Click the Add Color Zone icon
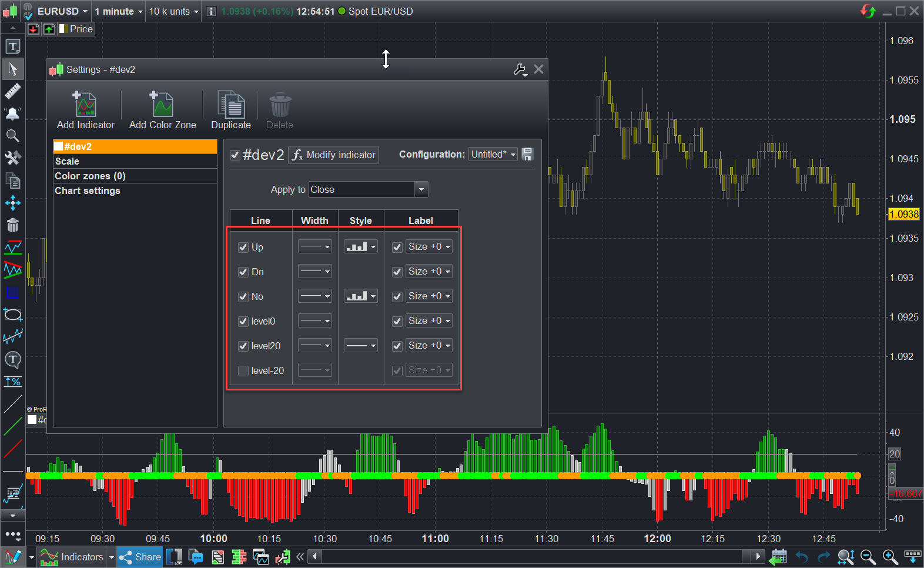The image size is (924, 568). 162,106
